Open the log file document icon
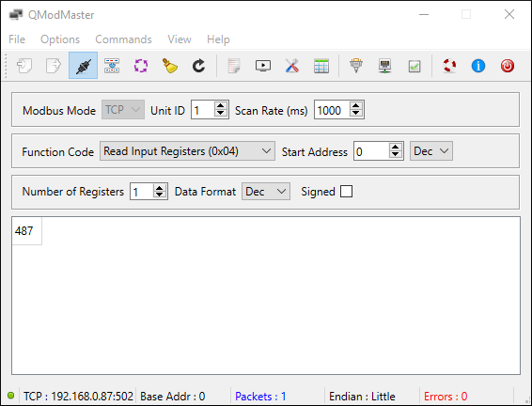Screen dimensions: 532x406 (234, 66)
